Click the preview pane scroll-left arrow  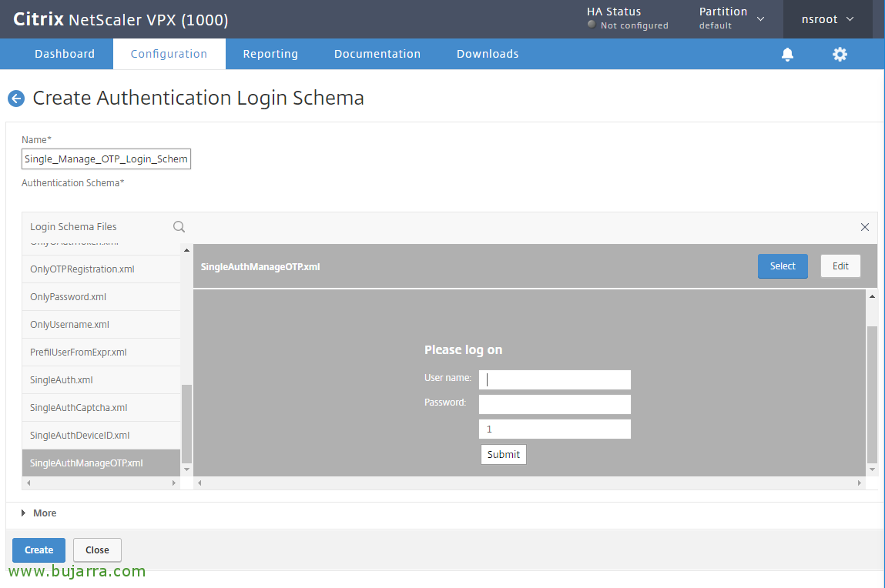point(199,483)
